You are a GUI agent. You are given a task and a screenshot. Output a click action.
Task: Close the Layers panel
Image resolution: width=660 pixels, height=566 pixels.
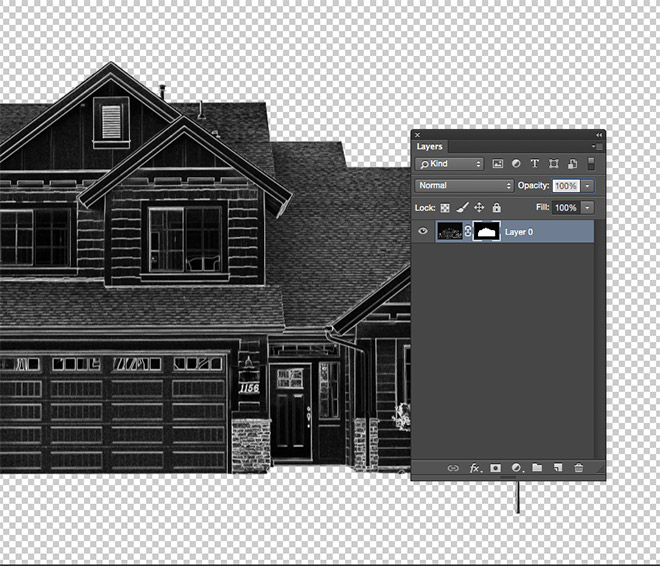tap(417, 135)
